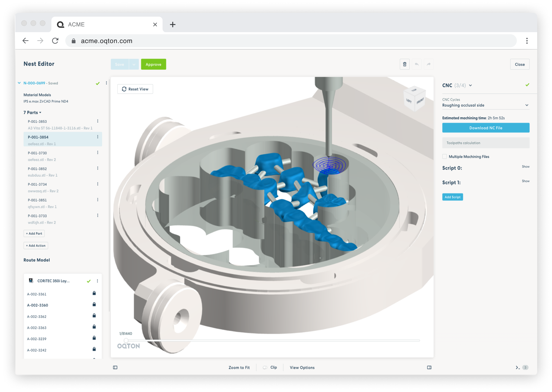552x392 pixels.
Task: Open View Options menu
Action: [x=302, y=367]
